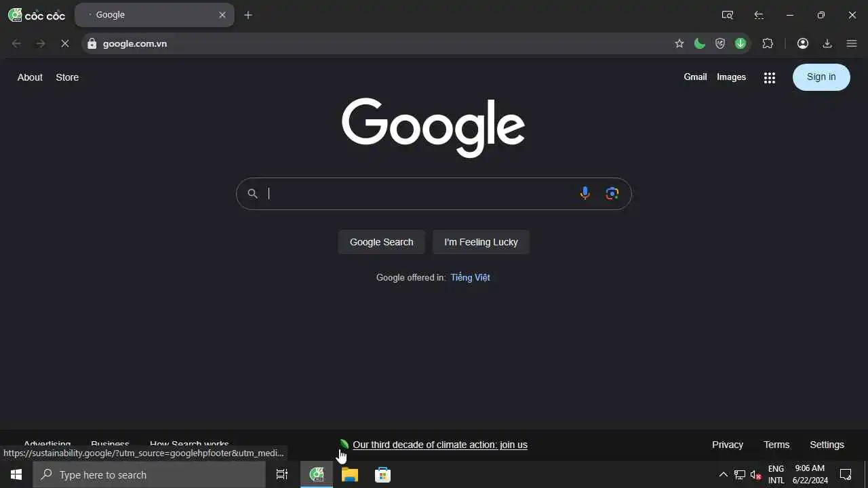Open the Terms footer link

click(x=776, y=445)
